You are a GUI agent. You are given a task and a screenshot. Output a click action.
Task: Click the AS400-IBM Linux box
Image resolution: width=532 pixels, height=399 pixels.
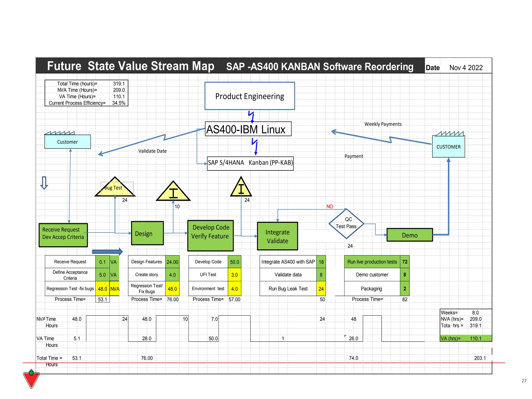point(248,129)
